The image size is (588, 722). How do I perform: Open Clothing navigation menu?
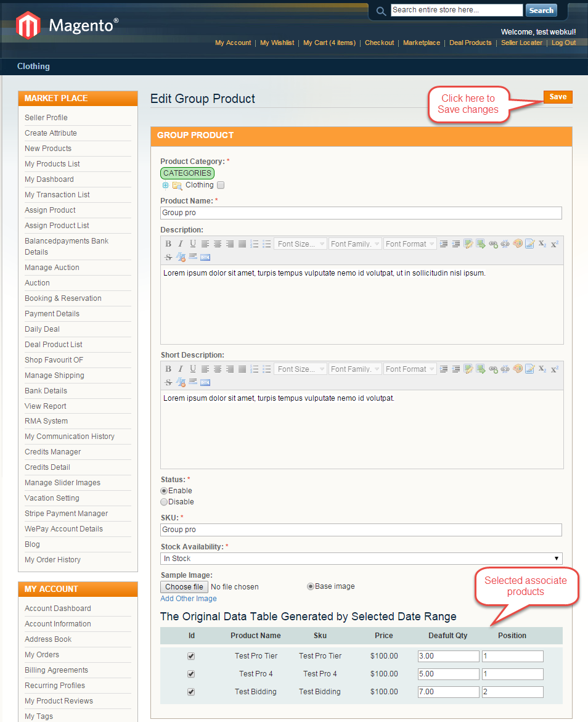click(x=33, y=67)
